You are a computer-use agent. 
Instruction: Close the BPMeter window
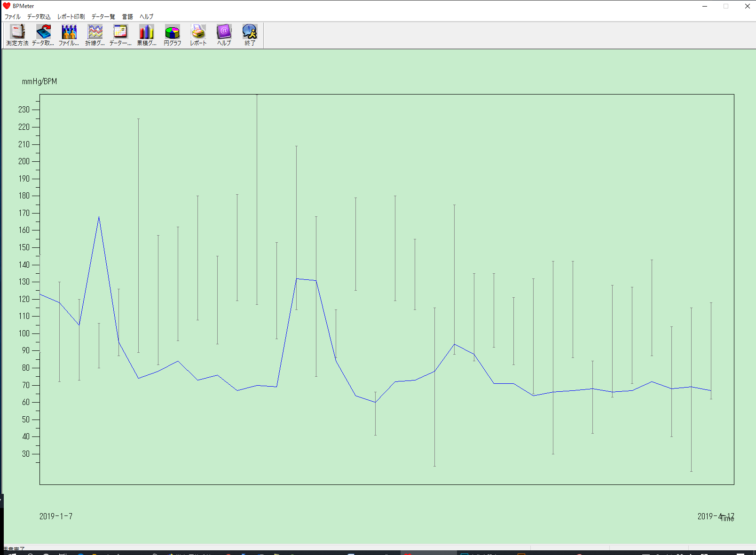point(747,6)
